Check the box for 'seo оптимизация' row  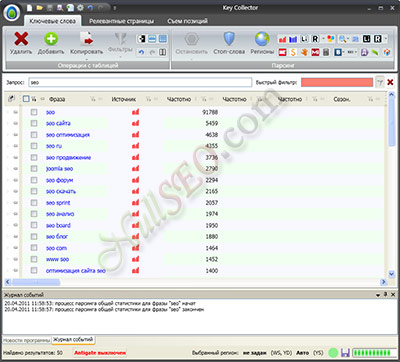34,135
